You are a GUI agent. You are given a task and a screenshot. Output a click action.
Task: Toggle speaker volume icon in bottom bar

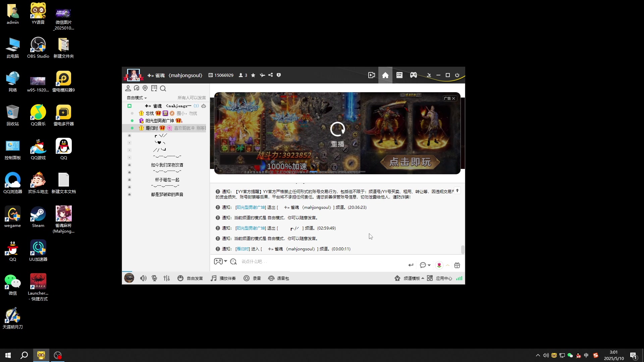(x=143, y=278)
